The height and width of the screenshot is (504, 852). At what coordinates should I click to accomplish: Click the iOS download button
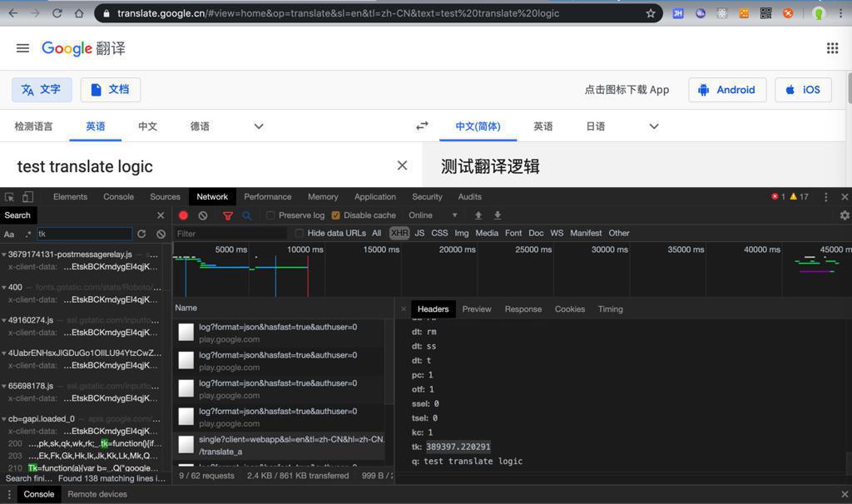803,90
